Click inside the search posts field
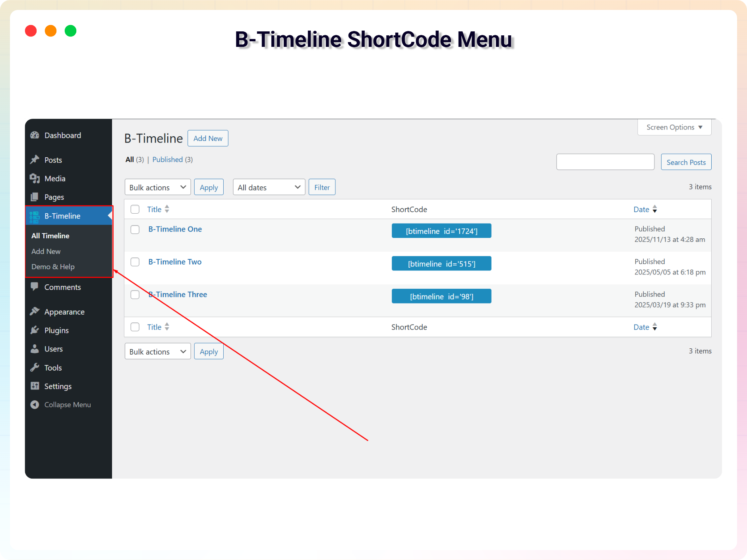Screen dimensions: 747x560 pos(605,162)
